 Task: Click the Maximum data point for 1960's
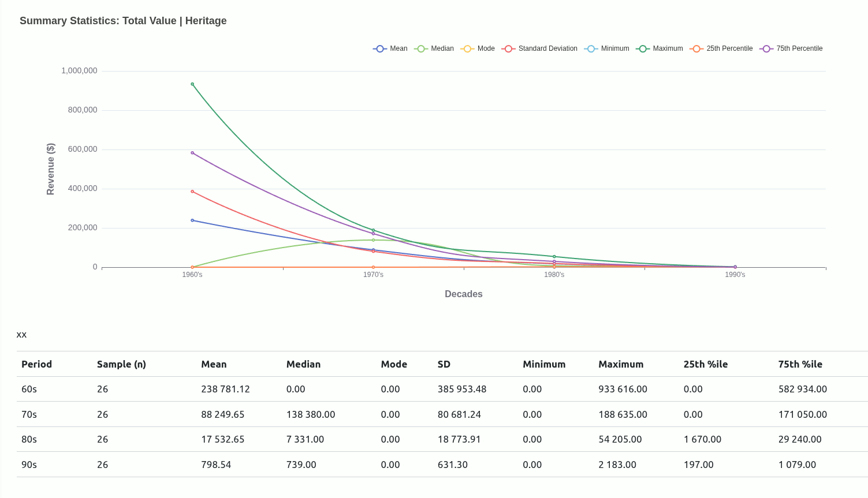(x=192, y=84)
